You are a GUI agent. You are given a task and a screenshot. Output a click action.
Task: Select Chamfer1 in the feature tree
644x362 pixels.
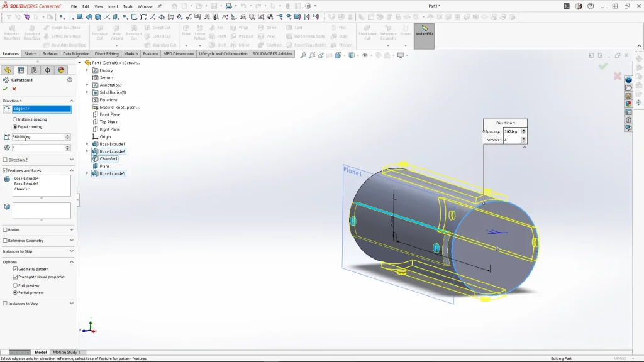[x=108, y=159]
